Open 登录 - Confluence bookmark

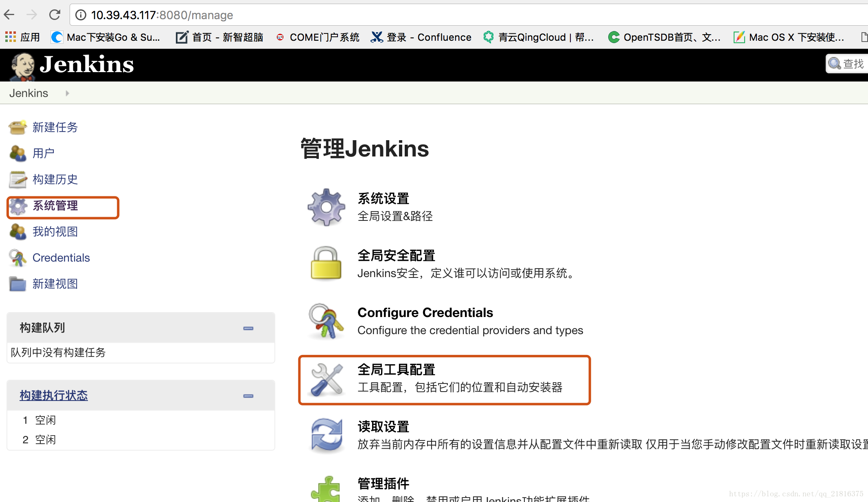[x=421, y=37]
